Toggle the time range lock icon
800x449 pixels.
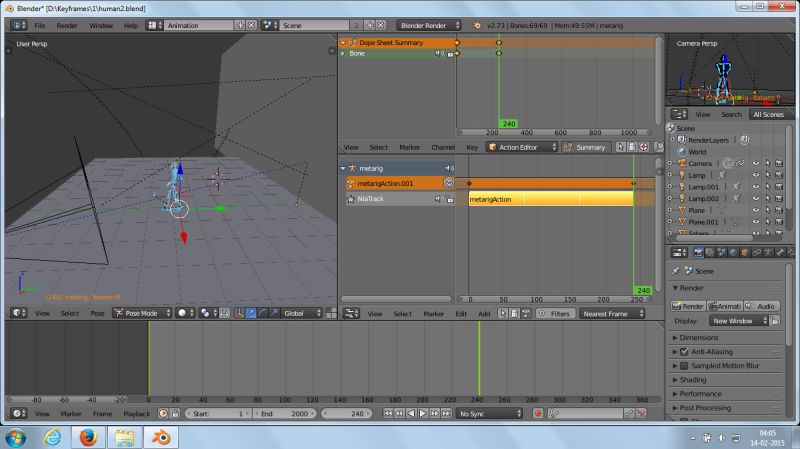175,413
